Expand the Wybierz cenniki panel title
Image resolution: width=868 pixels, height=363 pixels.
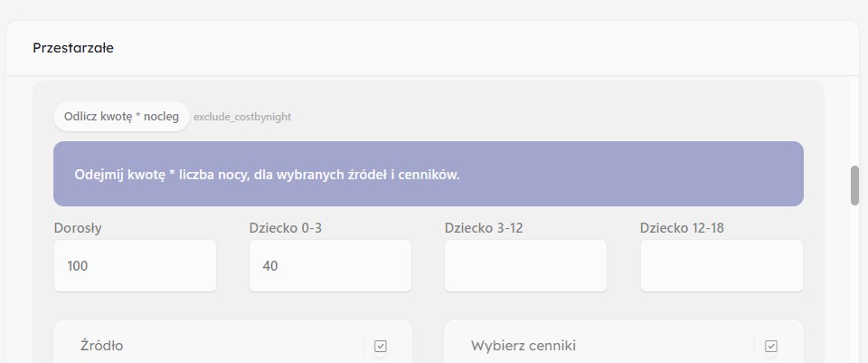tap(524, 345)
